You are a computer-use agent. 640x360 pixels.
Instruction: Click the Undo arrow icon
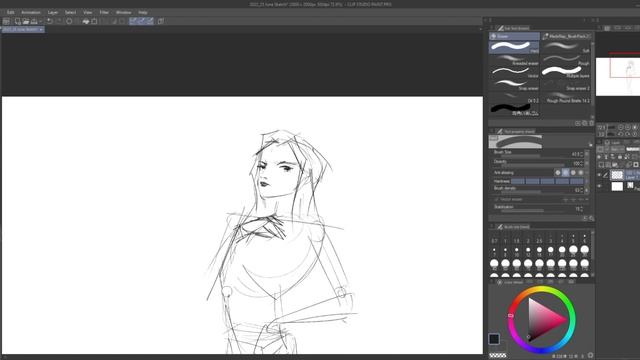(x=49, y=21)
